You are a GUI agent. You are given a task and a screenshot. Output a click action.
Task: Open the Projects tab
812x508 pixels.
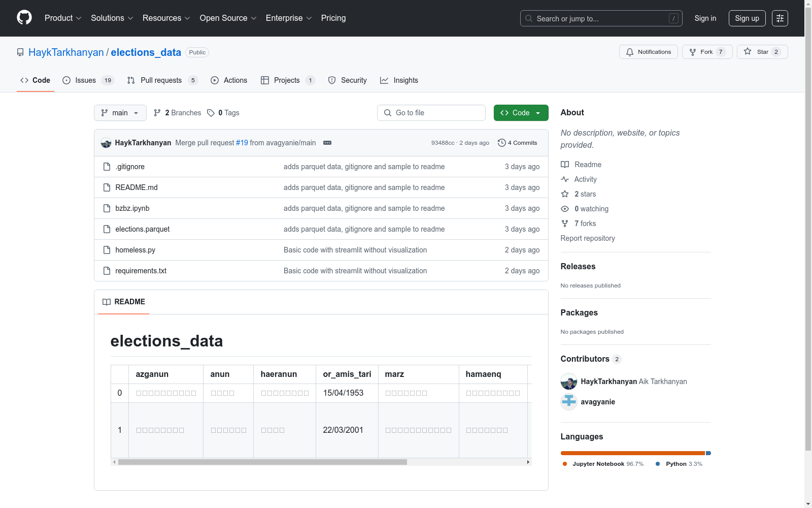click(x=288, y=80)
